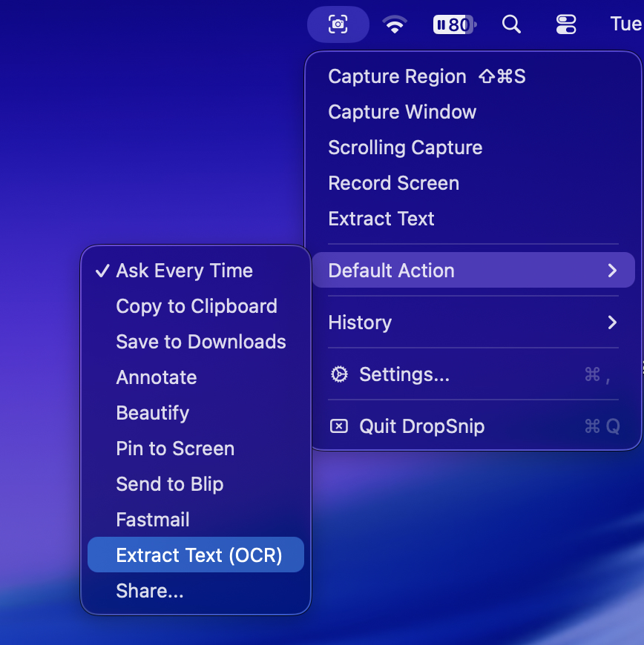Open the Settings... entry
This screenshot has width=644, height=645.
[x=404, y=374]
